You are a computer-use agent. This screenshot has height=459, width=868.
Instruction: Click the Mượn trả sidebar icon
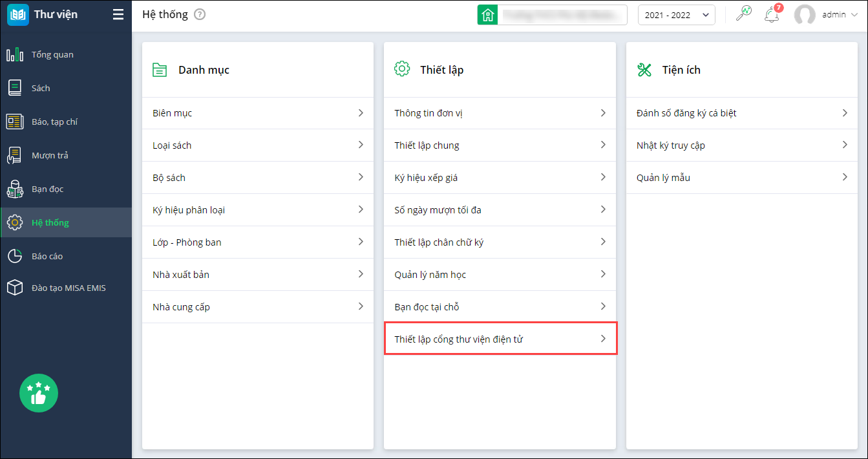pyautogui.click(x=15, y=155)
